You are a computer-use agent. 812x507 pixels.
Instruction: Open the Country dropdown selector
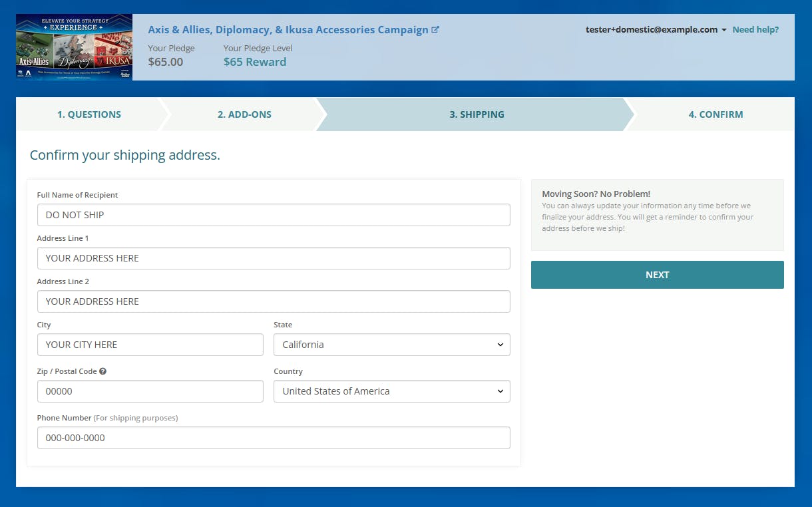point(391,391)
